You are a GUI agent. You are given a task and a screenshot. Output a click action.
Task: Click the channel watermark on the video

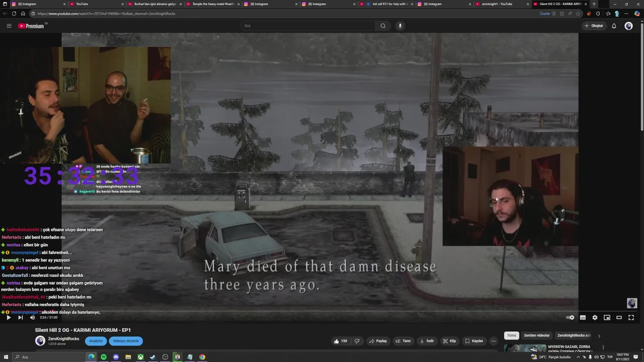pyautogui.click(x=632, y=303)
